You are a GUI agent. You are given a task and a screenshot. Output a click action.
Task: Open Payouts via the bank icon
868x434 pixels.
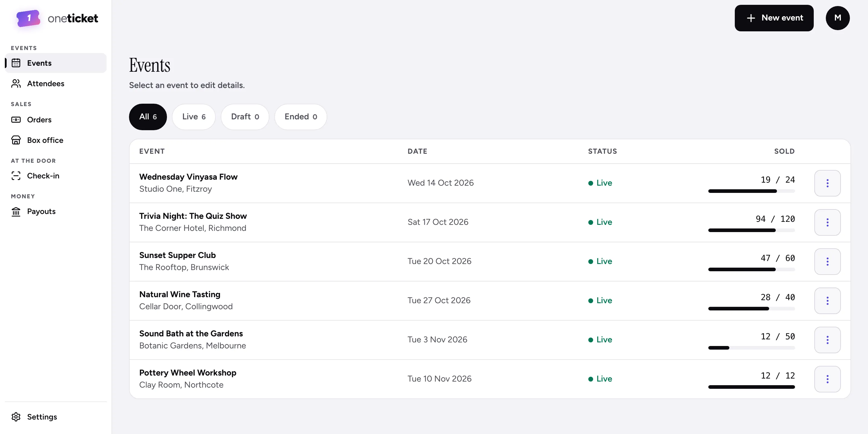[x=16, y=212]
